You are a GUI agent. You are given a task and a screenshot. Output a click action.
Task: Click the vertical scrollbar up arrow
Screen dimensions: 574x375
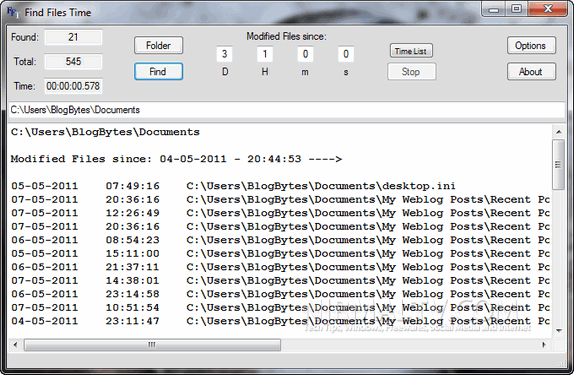559,132
